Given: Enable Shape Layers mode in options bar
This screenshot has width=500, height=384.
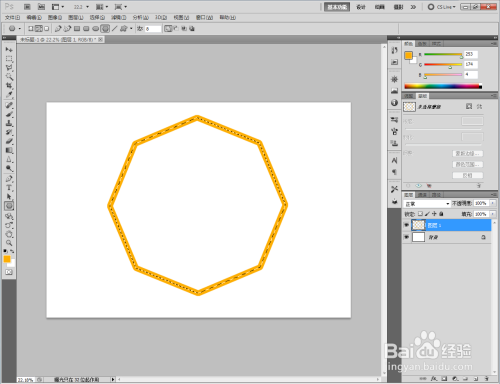Looking at the screenshot, I should (x=31, y=29).
